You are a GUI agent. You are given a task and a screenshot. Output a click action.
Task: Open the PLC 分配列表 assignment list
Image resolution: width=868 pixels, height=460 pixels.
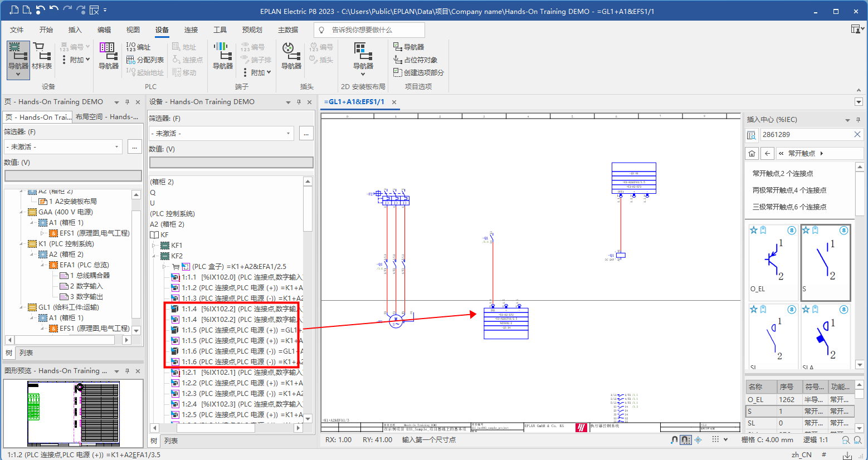click(x=145, y=60)
